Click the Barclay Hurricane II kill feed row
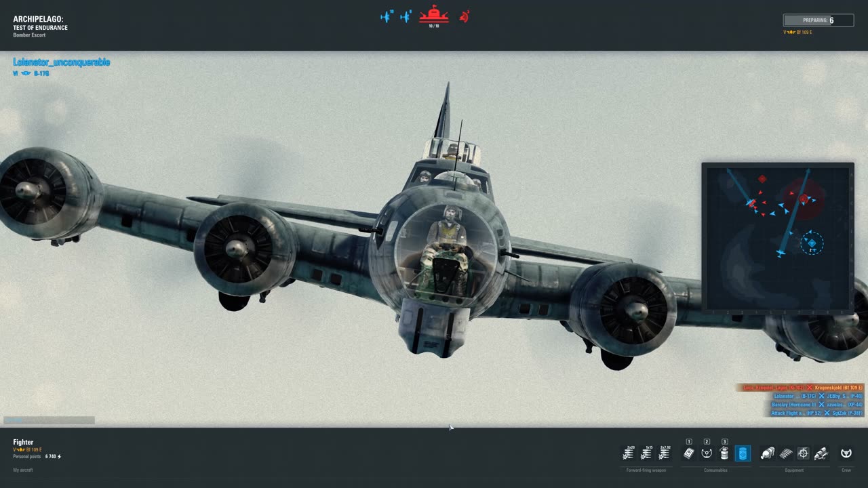The image size is (868, 488). tap(817, 405)
